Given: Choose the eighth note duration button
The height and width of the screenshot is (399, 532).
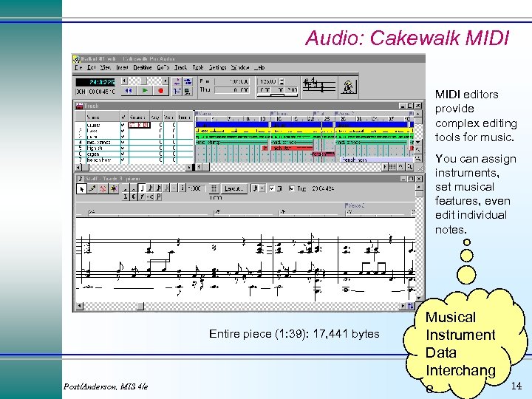Looking at the screenshot, I should point(150,188).
